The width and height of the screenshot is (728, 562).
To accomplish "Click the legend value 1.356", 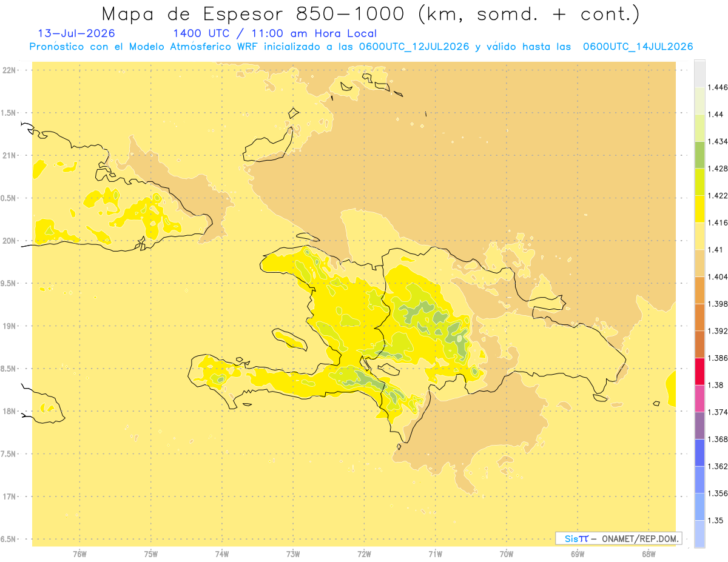I will (718, 493).
